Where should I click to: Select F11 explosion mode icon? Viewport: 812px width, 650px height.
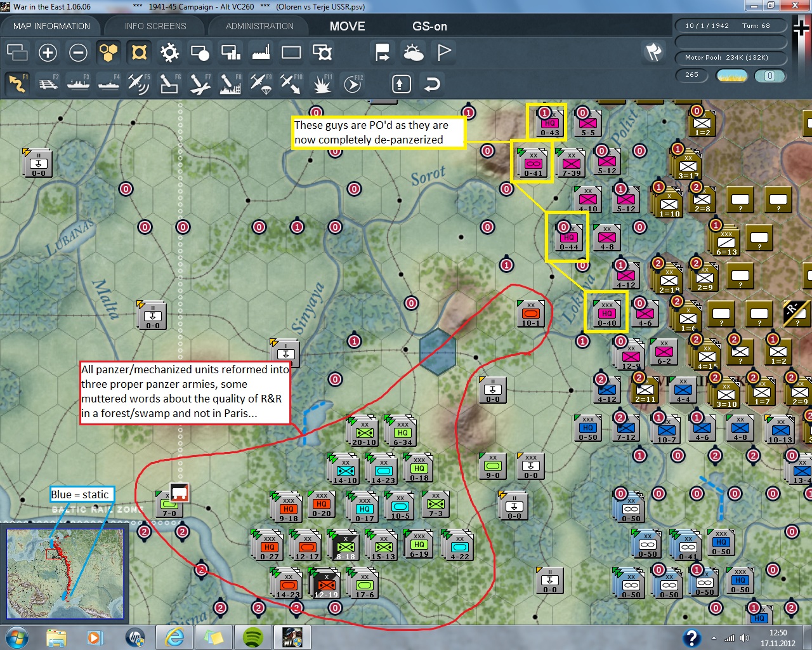click(322, 84)
